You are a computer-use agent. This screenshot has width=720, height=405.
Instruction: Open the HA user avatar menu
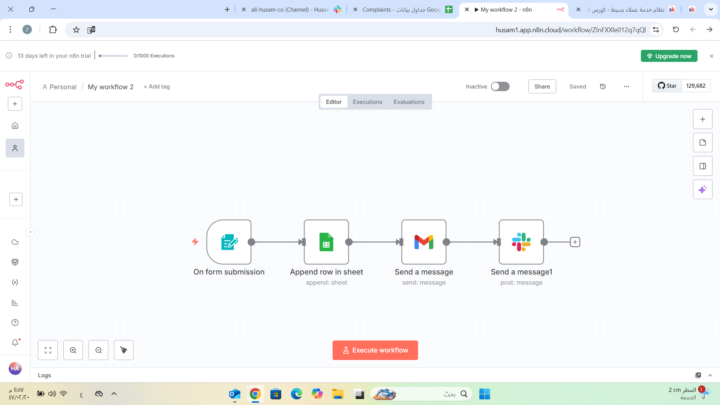click(x=15, y=368)
